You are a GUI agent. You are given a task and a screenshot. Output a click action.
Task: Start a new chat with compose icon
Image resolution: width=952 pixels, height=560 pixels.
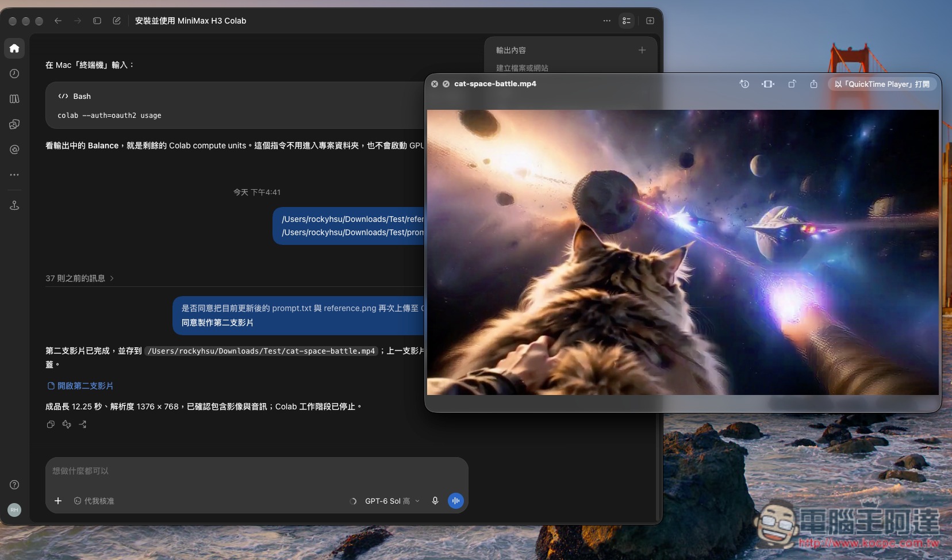tap(117, 21)
